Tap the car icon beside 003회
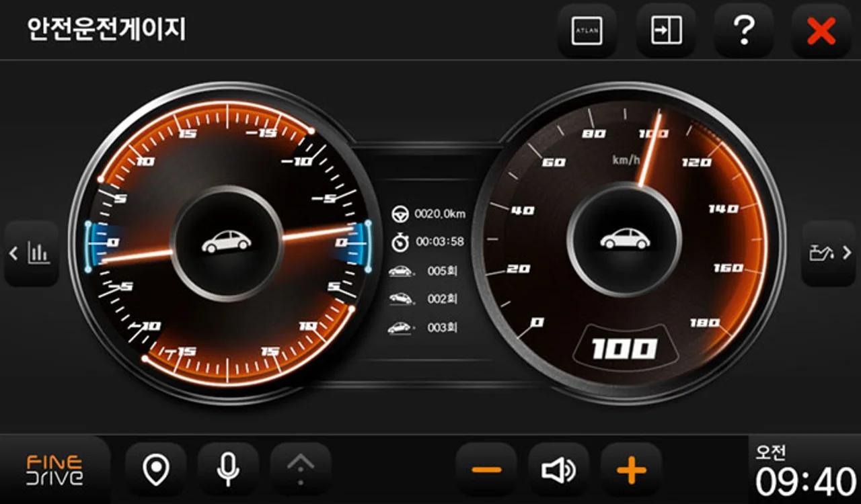Screen dimensions: 861x504 400,327
